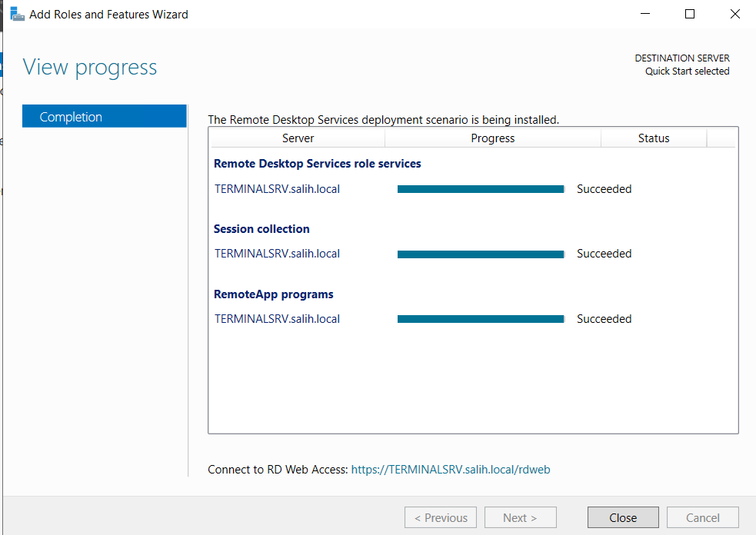This screenshot has height=535, width=756.
Task: Click the progress bar for RemoteApp programs
Action: [481, 318]
